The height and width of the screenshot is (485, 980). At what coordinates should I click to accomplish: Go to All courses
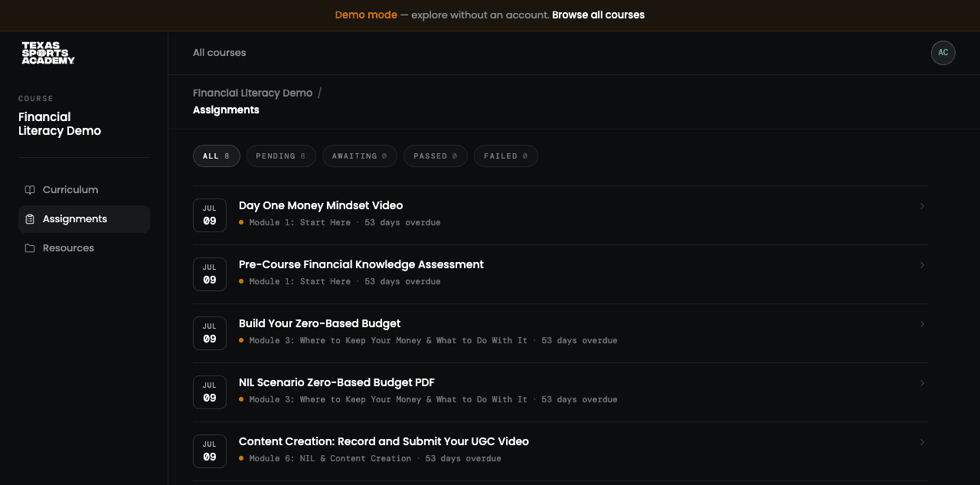(220, 53)
